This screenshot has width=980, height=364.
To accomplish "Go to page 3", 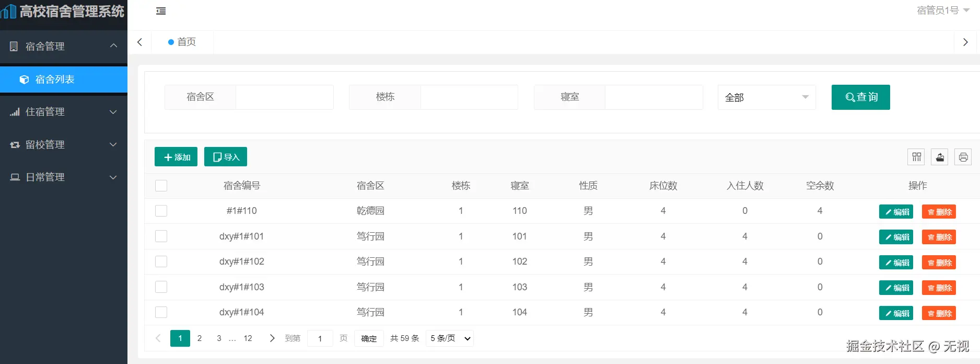I will 219,338.
